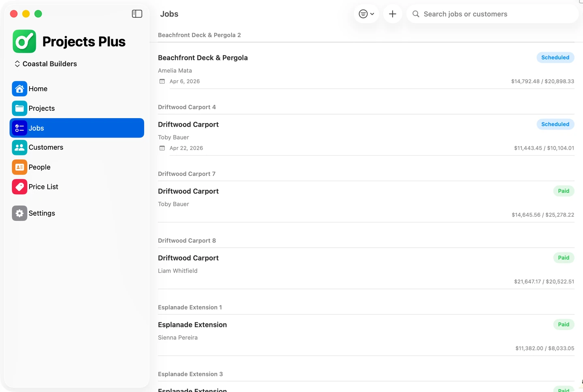Image resolution: width=583 pixels, height=392 pixels.
Task: Click Toby Bauer under Driftwood Carport 7
Action: point(173,204)
